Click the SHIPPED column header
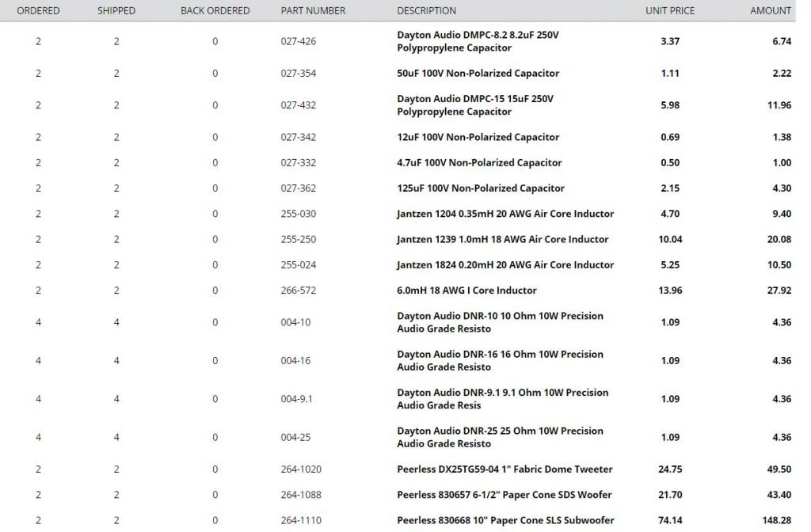The image size is (811, 532). click(x=116, y=10)
